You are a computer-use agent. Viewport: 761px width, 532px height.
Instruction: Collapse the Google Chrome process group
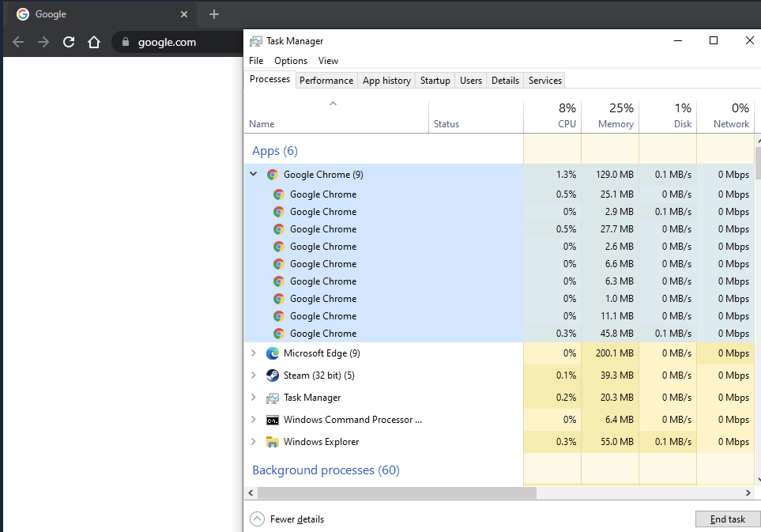[253, 174]
